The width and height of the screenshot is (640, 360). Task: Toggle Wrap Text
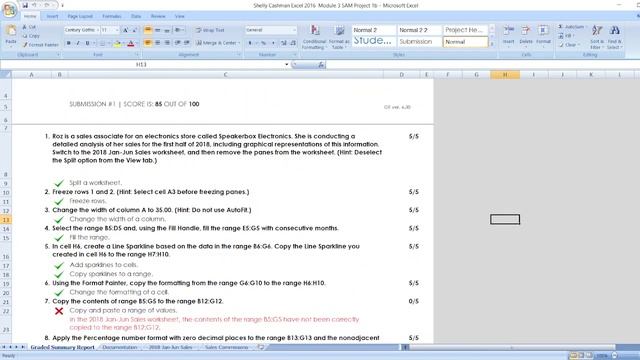[210, 30]
